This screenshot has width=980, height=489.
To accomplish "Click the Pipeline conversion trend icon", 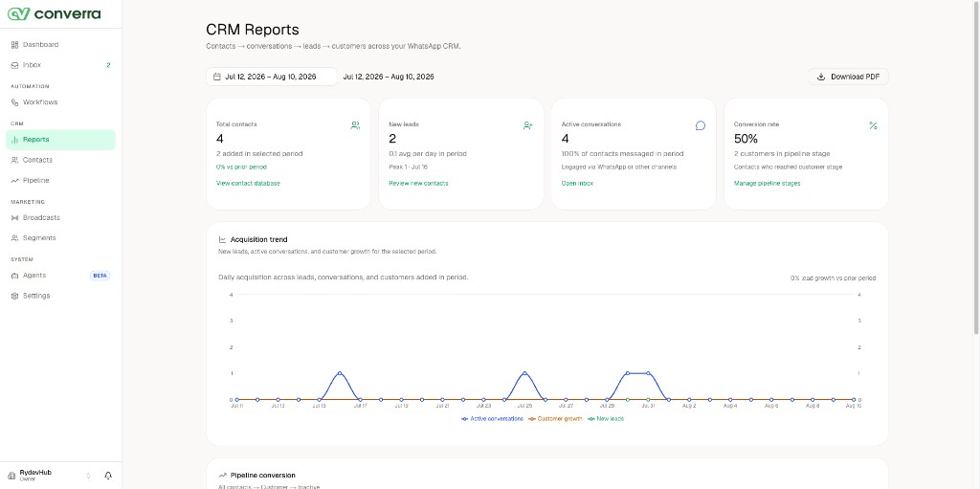I will click(222, 476).
